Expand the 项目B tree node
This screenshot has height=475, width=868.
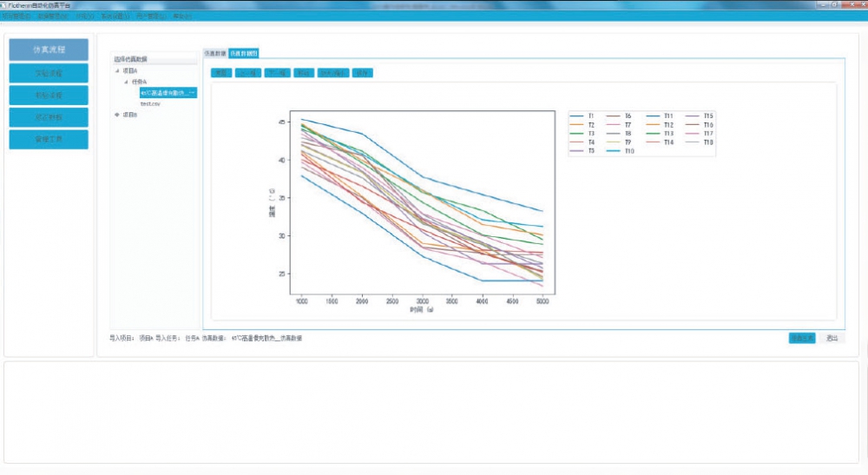click(117, 115)
